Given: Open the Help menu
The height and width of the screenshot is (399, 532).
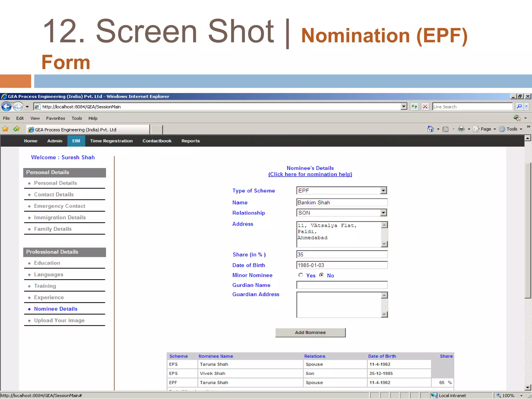Looking at the screenshot, I should tap(93, 118).
